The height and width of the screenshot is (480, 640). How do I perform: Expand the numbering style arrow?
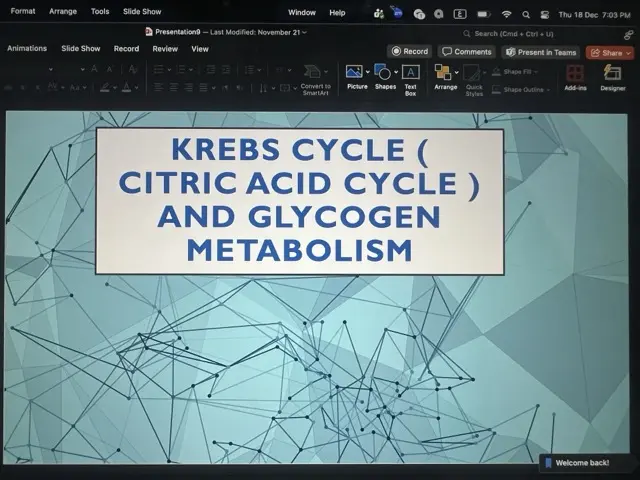point(191,70)
